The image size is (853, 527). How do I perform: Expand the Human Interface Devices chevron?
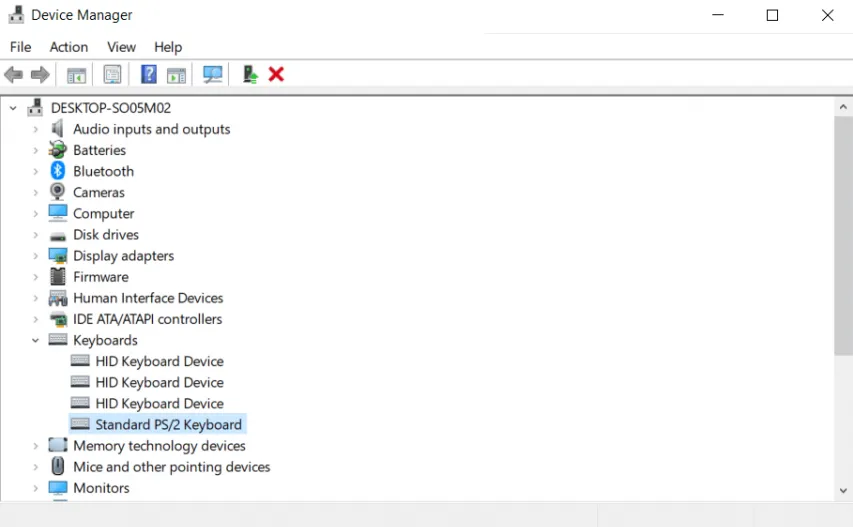35,298
